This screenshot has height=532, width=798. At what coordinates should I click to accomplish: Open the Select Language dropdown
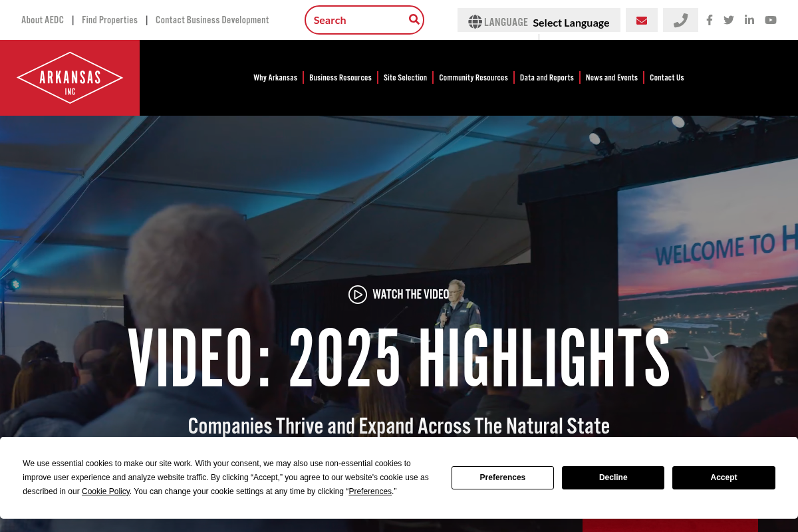[571, 23]
